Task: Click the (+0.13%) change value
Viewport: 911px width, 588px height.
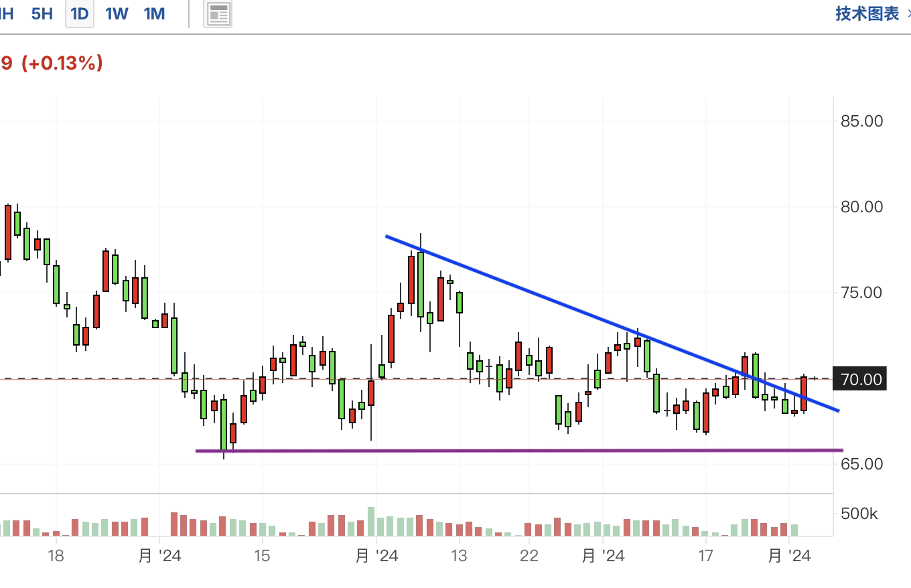Action: (x=62, y=63)
